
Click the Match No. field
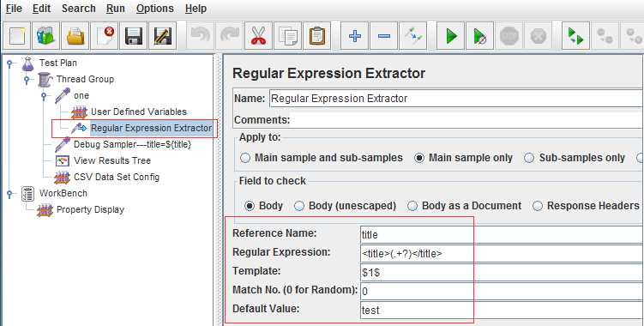tap(502, 292)
